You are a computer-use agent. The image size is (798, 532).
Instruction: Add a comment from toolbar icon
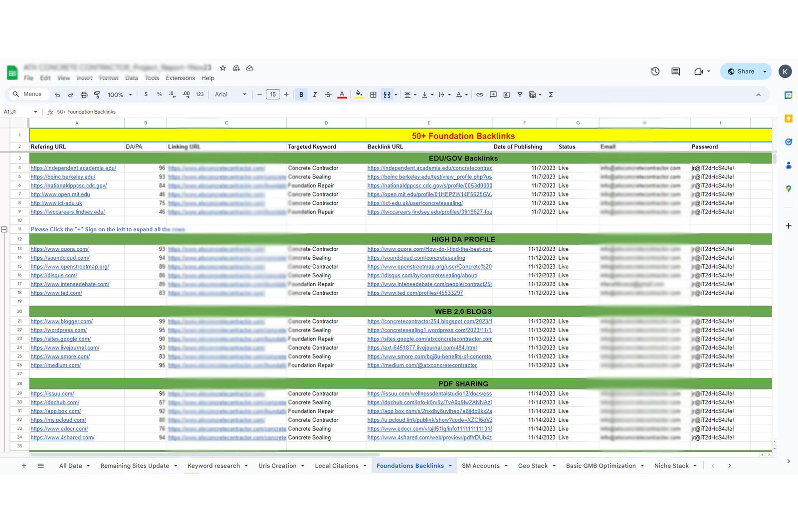(x=493, y=95)
